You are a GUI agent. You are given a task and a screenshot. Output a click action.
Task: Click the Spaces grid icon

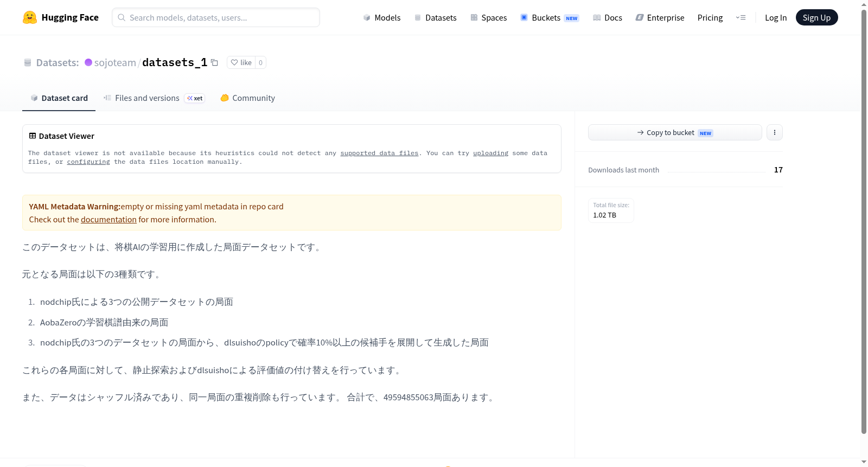tap(474, 17)
